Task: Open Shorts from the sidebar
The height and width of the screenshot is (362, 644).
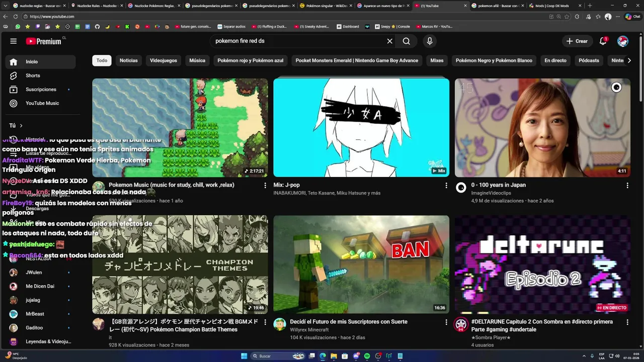Action: point(41,75)
